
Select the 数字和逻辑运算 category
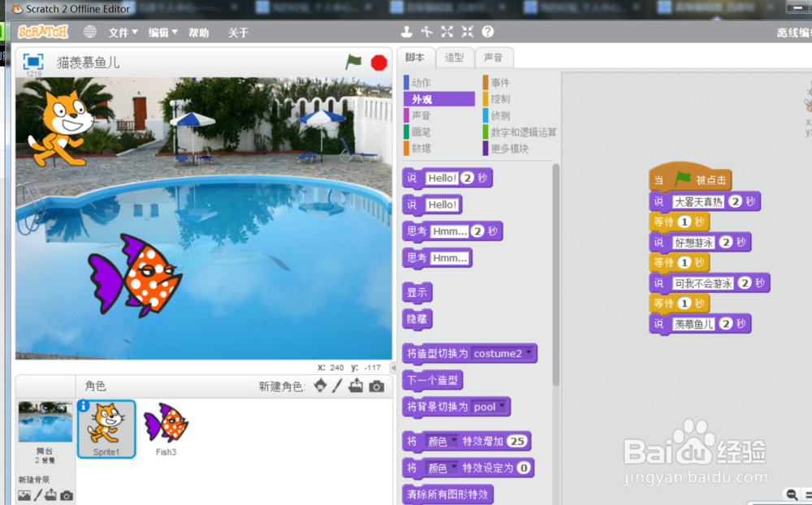520,132
